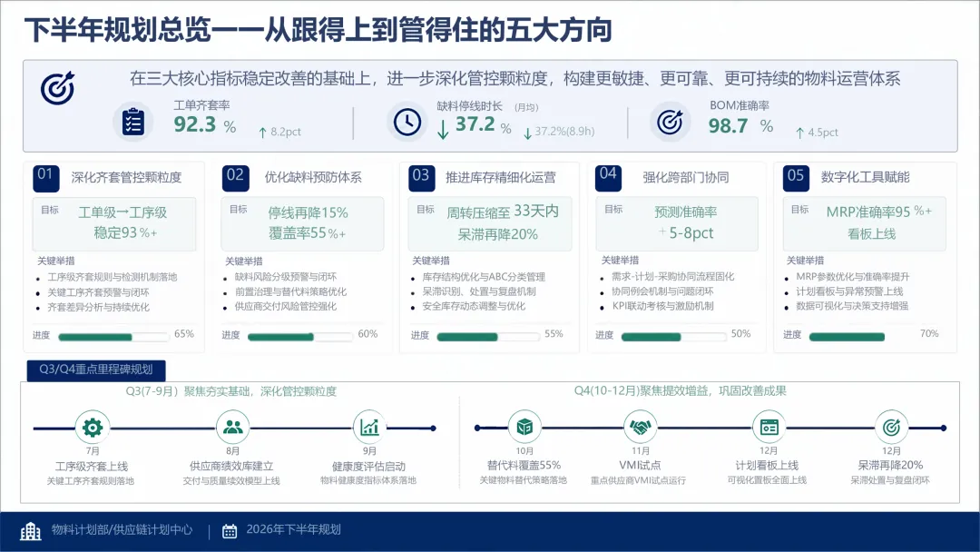Click the building icon in the footer
The width and height of the screenshot is (980, 552).
click(x=31, y=531)
